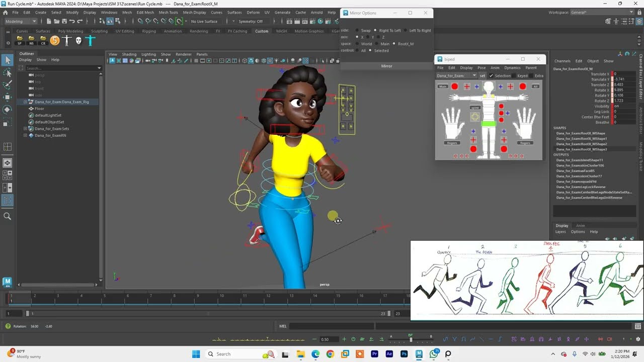Open Photoshop from the taskbar
The height and width of the screenshot is (362, 644).
click(404, 354)
